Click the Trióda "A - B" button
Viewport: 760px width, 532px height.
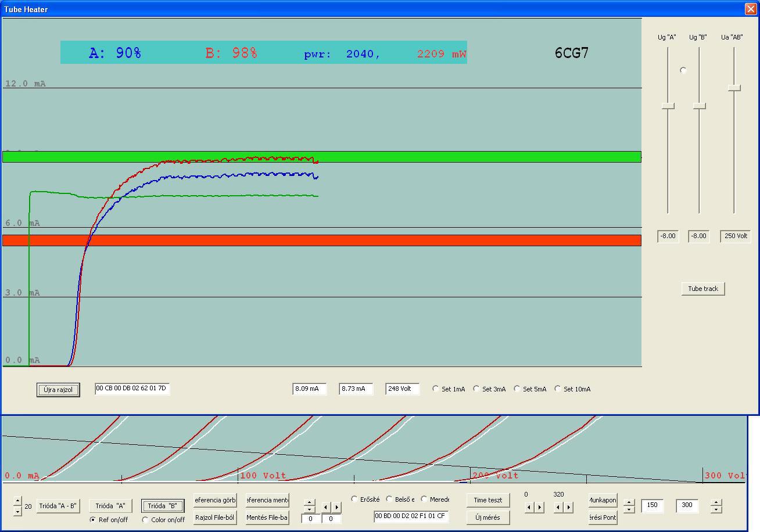tap(58, 506)
